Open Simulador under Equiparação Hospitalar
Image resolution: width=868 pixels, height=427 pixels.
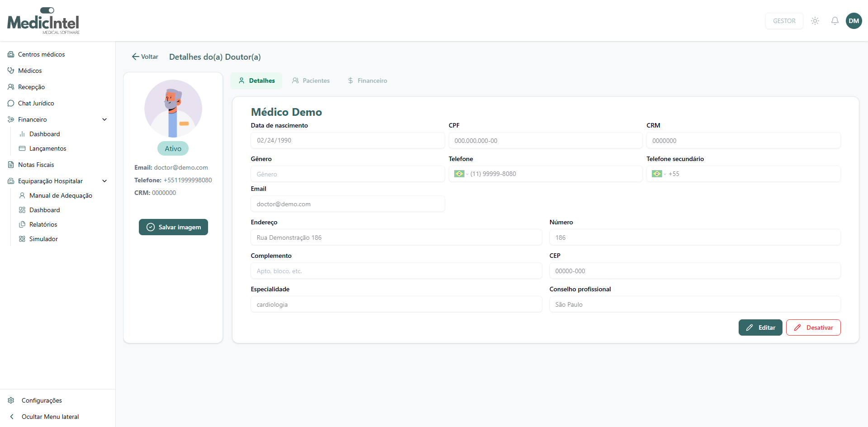[43, 239]
